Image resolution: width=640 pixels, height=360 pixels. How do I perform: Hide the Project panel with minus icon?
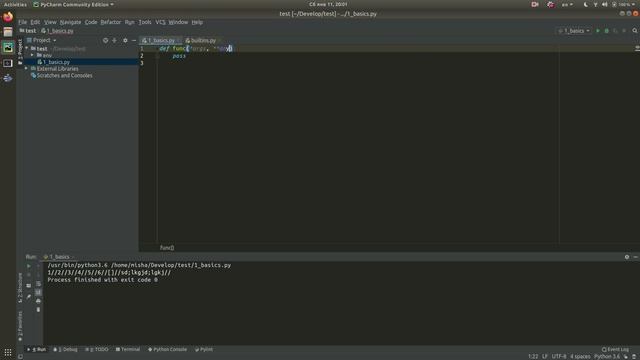click(x=134, y=40)
